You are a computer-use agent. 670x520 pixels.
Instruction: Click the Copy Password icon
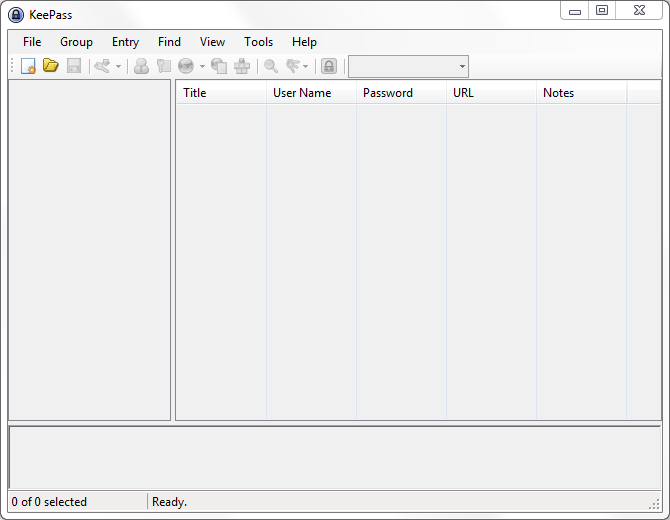(x=164, y=66)
